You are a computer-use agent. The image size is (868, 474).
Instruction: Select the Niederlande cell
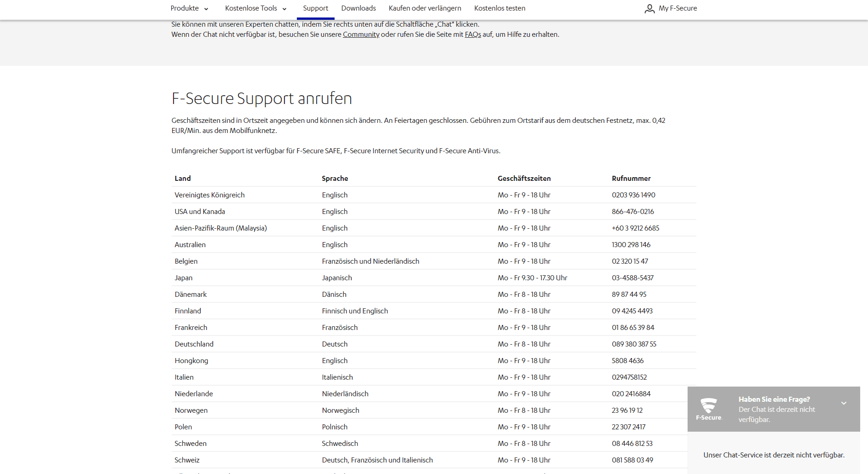point(194,394)
